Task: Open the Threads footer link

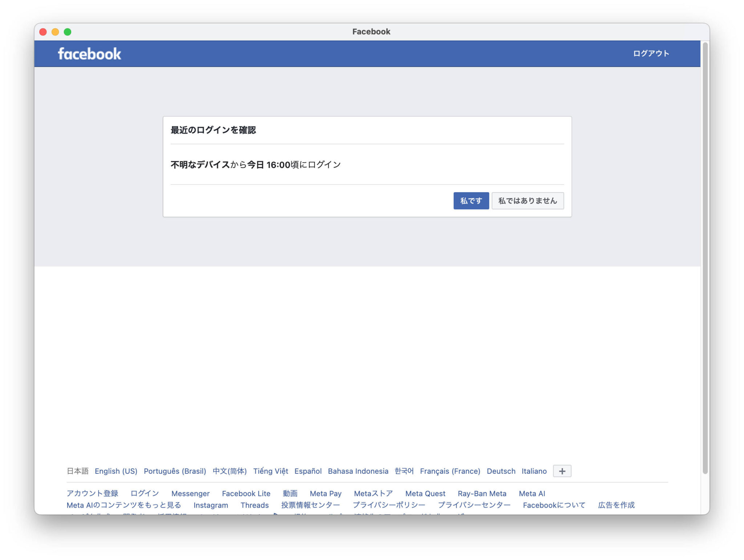Action: pos(254,505)
